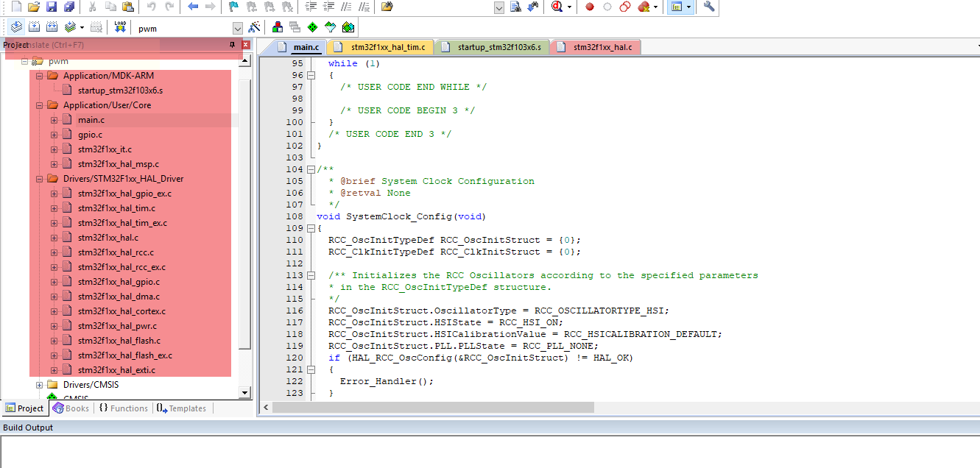Screen dimensions: 980x468
Task: Click the Pack Installer icon
Action: tap(348, 27)
